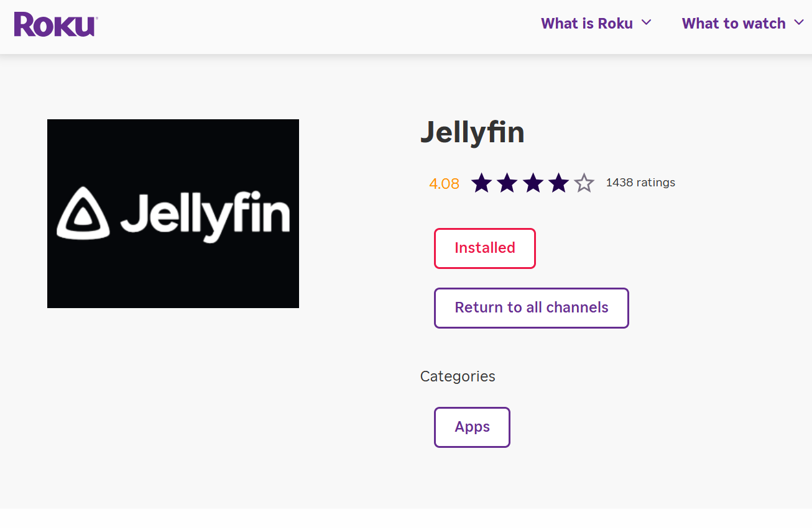The height and width of the screenshot is (528, 812).
Task: Click the white Jellyfin wordmark in poster
Action: (x=205, y=215)
